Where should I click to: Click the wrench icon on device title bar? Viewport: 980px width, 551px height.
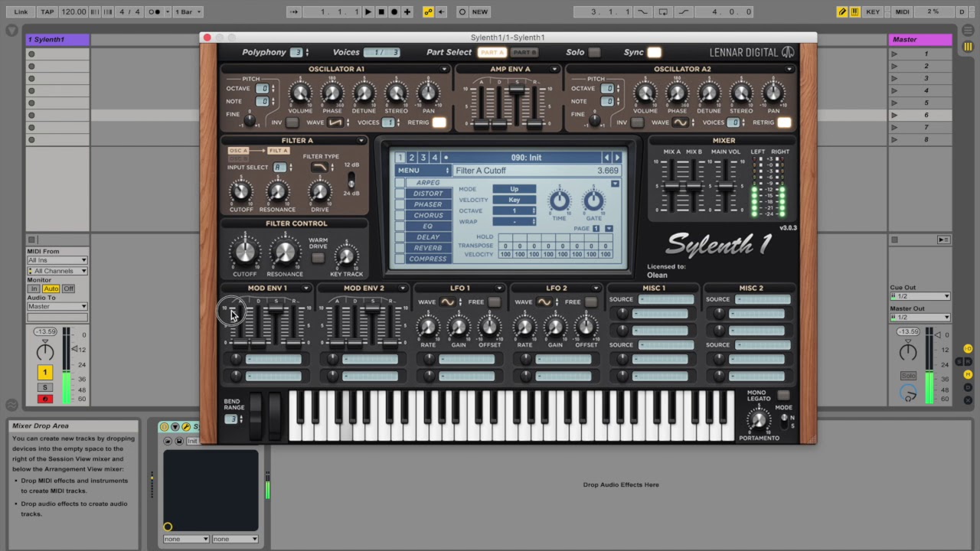185,426
